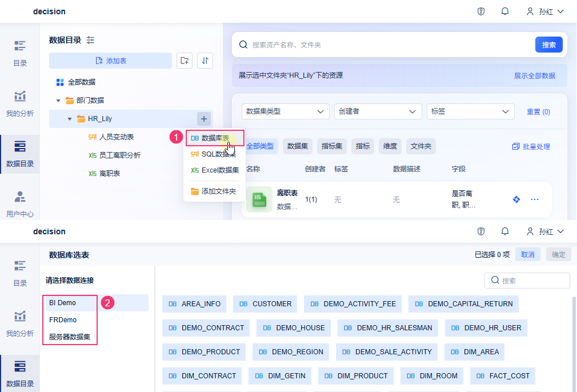Switch to the 指标集 type tab
The width and height of the screenshot is (577, 392).
[x=332, y=146]
